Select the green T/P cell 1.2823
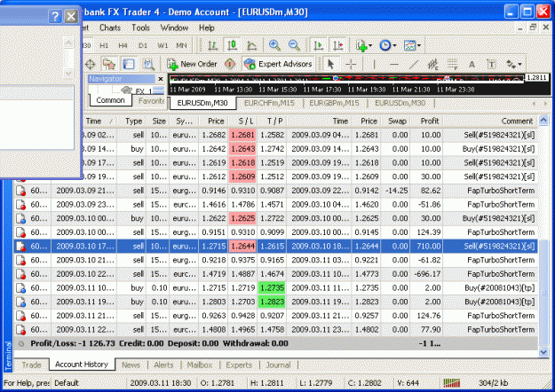The height and width of the screenshot is (392, 555). 272,302
